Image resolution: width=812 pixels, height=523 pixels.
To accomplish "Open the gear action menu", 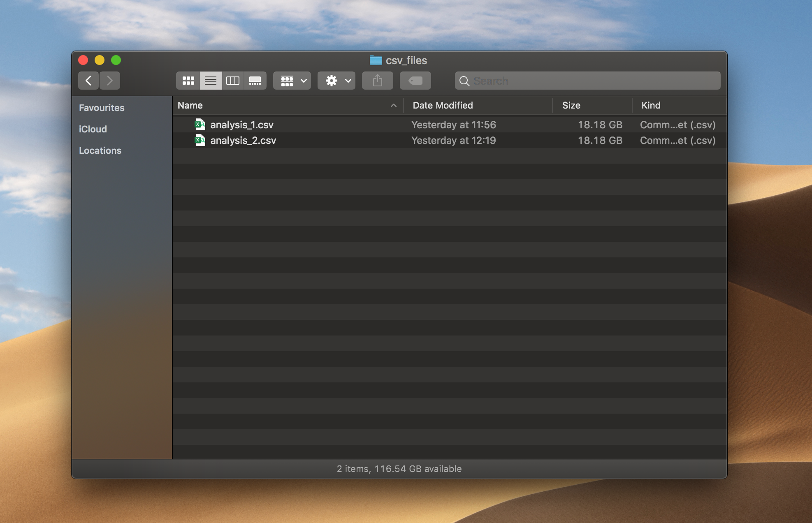I will coord(336,81).
